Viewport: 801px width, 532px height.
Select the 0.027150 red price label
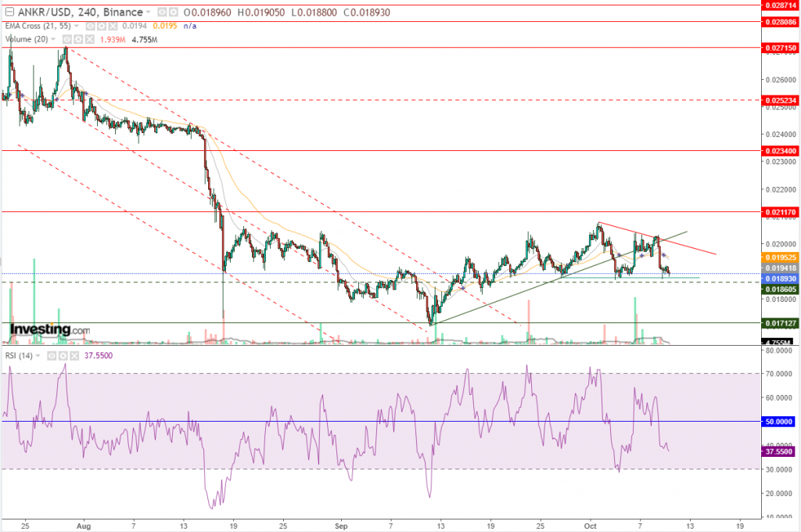coord(780,48)
